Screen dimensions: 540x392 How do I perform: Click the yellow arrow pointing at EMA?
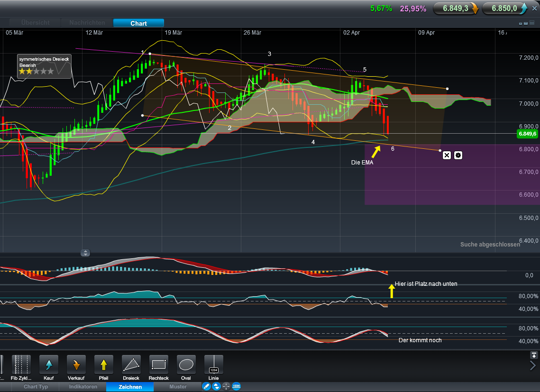click(376, 151)
